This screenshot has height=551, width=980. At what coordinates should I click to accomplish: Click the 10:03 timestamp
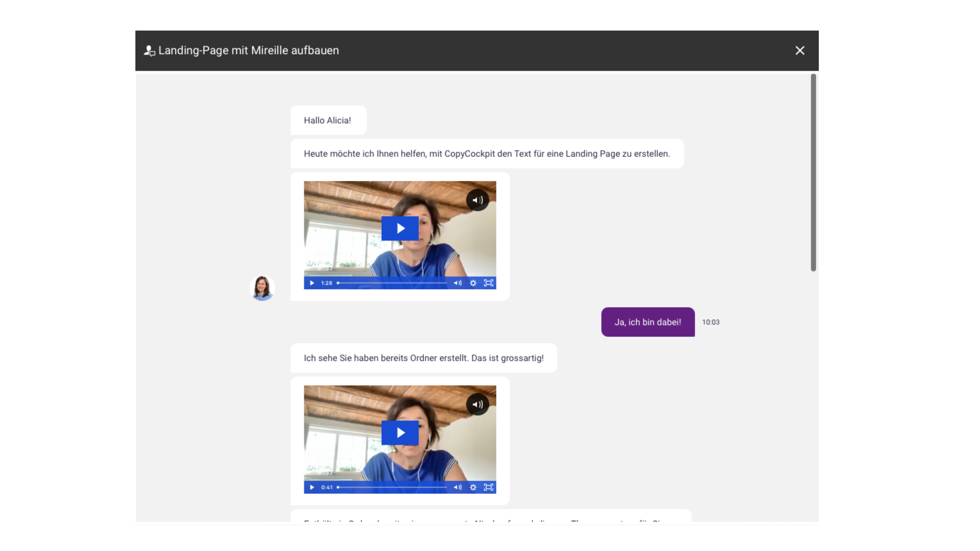click(x=711, y=322)
